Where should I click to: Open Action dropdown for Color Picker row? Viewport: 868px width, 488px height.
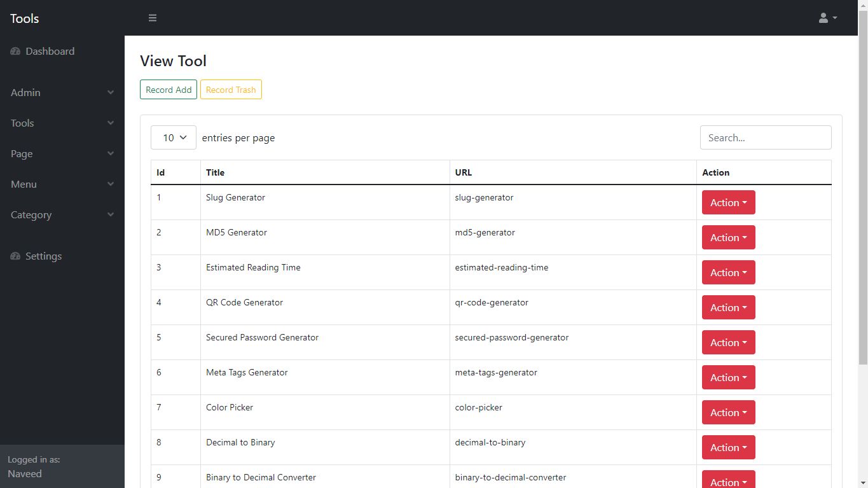tap(728, 412)
